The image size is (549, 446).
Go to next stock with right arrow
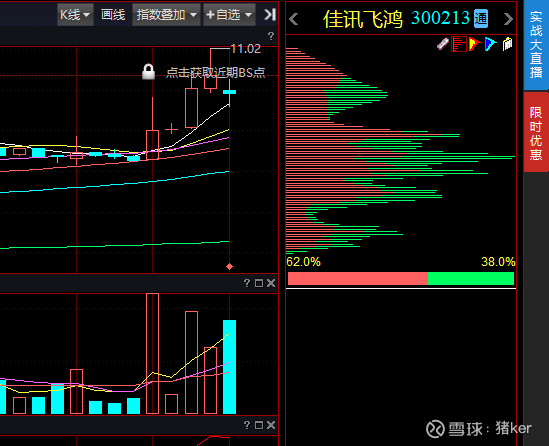click(x=508, y=19)
